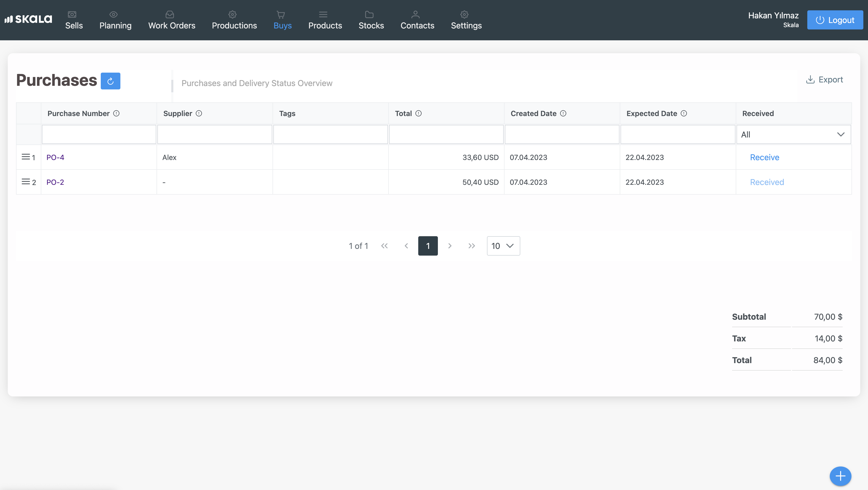The image size is (868, 490).
Task: Open the Received filter dropdown
Action: [x=794, y=134]
